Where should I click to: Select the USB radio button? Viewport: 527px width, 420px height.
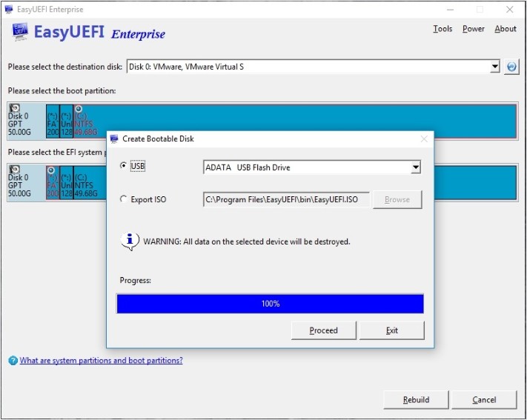pyautogui.click(x=123, y=166)
